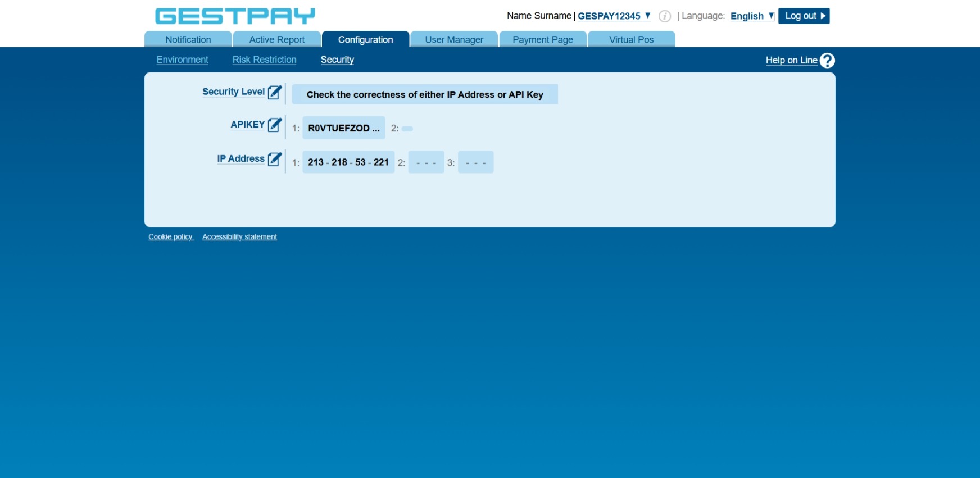Screen dimensions: 980x478
Task: Switch to the Notification tab
Action: pyautogui.click(x=188, y=39)
